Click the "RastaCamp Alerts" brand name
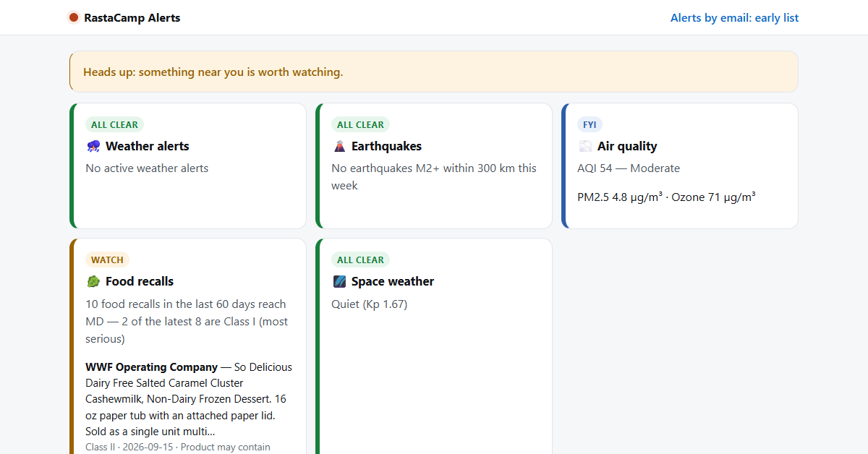Screen dimensions: 868x454 pos(132,17)
